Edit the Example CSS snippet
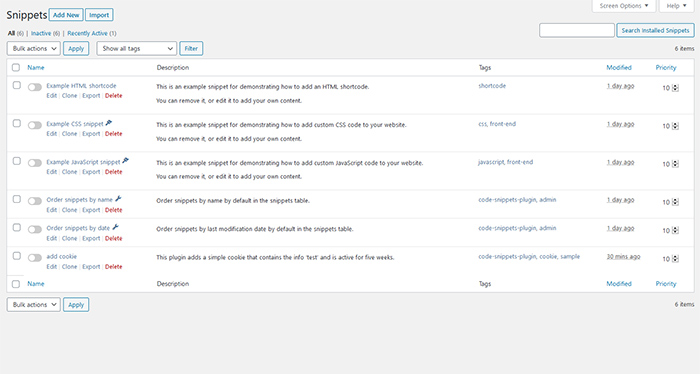 coord(52,134)
